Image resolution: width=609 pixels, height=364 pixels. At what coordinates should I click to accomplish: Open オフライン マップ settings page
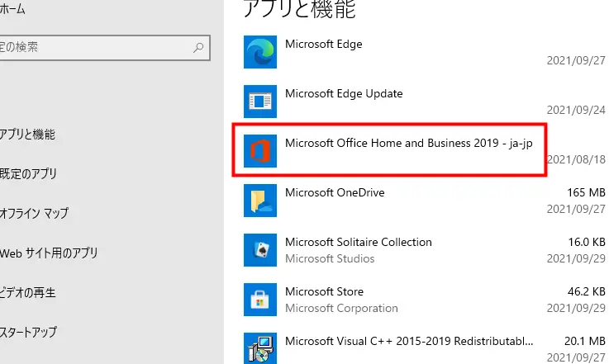click(x=33, y=214)
